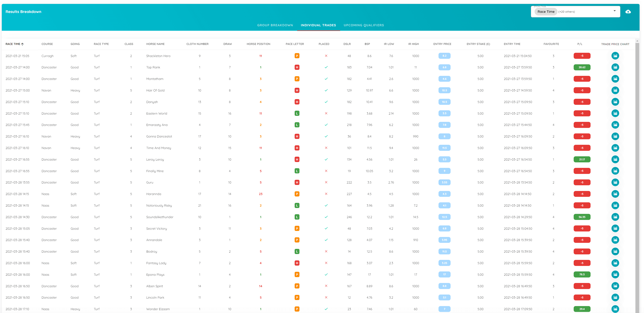Open trade price chart for Epona Plays
Viewport: 644px width, 313px height.
[x=615, y=274]
